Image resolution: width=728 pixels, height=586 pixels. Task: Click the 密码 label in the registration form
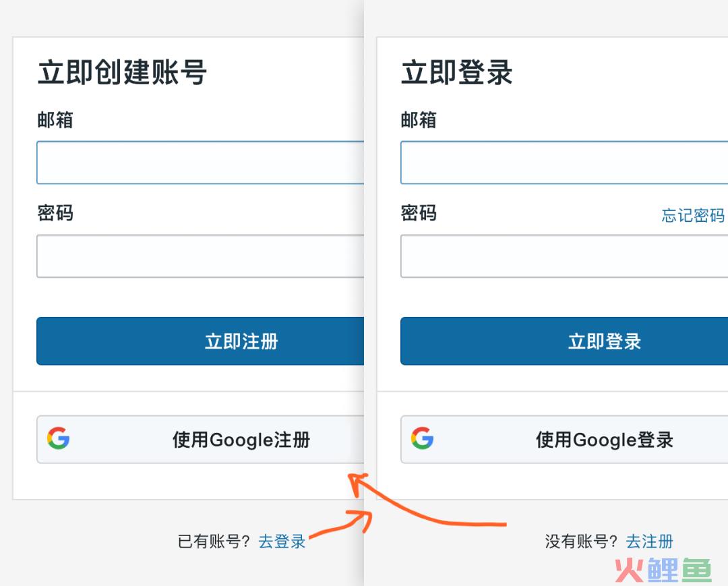point(55,214)
